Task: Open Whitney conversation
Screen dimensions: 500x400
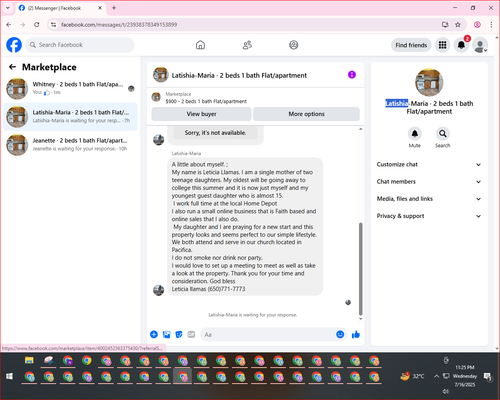Action: coord(70,88)
